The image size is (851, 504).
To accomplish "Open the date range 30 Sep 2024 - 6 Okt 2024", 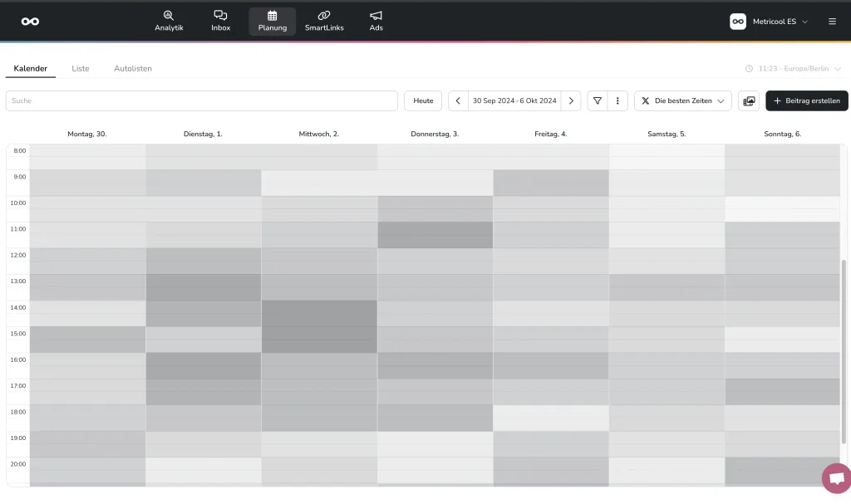I will tap(514, 101).
